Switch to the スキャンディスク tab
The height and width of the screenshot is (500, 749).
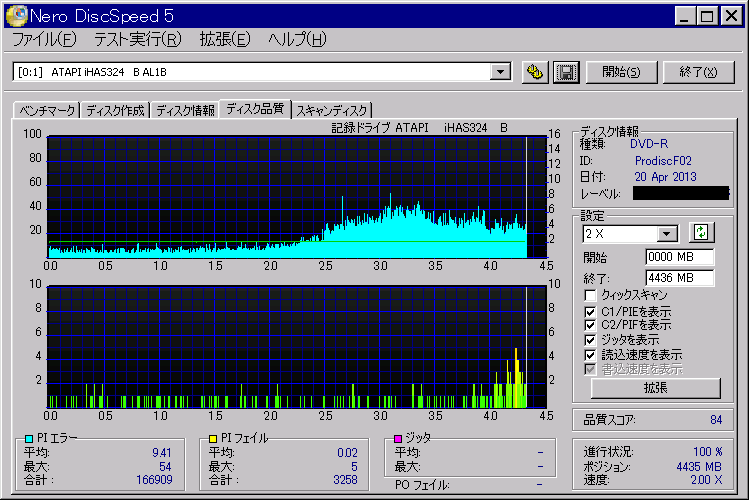click(332, 110)
